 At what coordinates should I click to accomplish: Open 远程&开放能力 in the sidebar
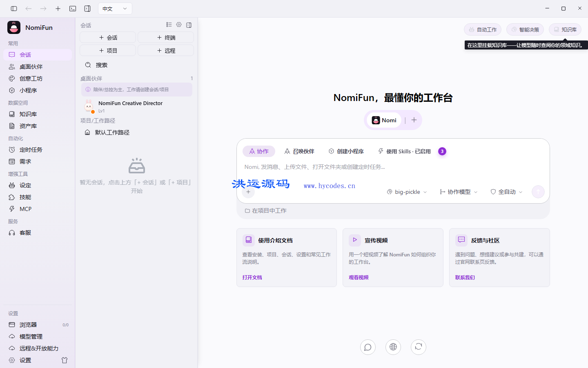tap(38, 348)
